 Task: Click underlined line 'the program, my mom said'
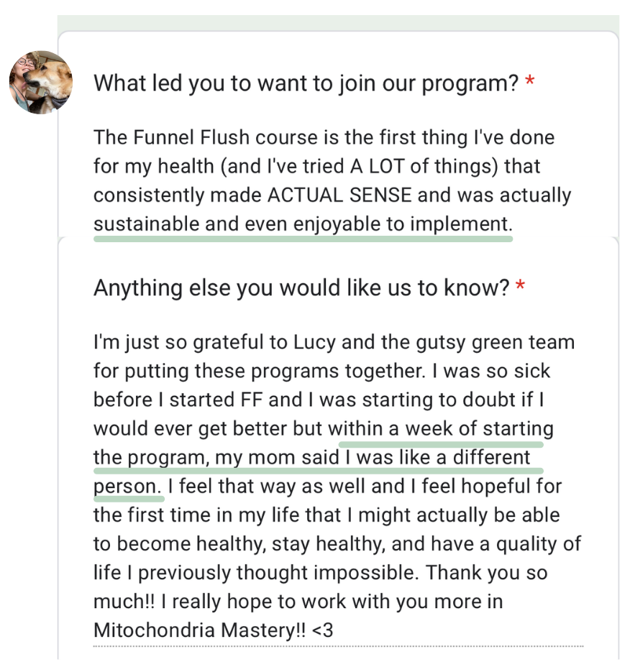click(x=216, y=457)
